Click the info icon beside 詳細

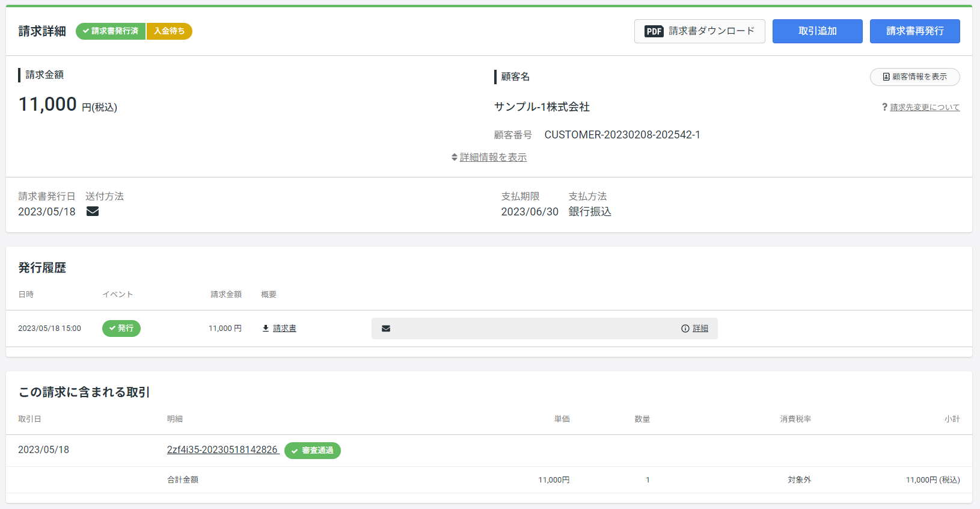(x=685, y=329)
